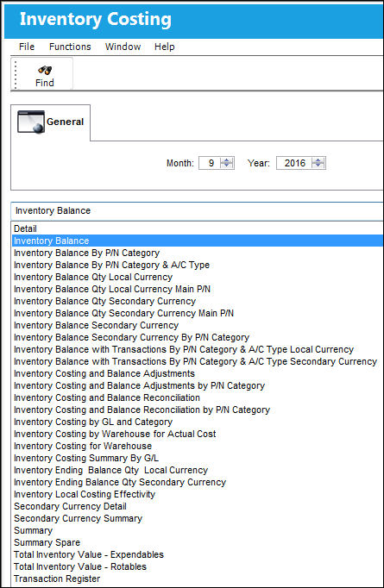Pick Secondary Currency Summary

point(198,518)
